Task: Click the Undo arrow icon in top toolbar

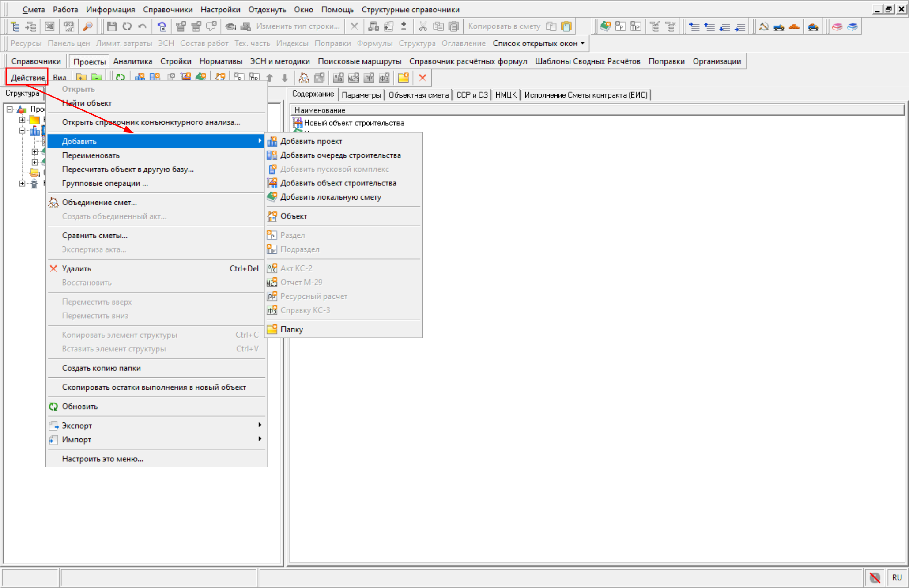Action: pyautogui.click(x=142, y=26)
